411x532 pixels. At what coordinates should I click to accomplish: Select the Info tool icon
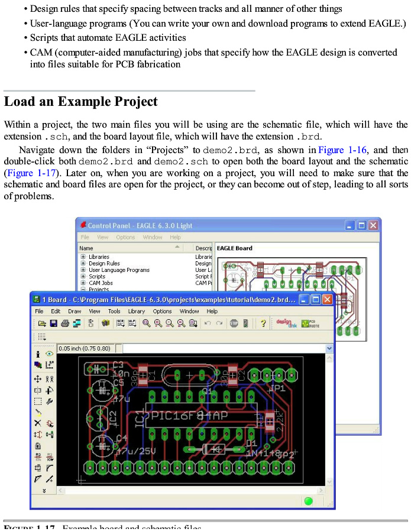38,354
